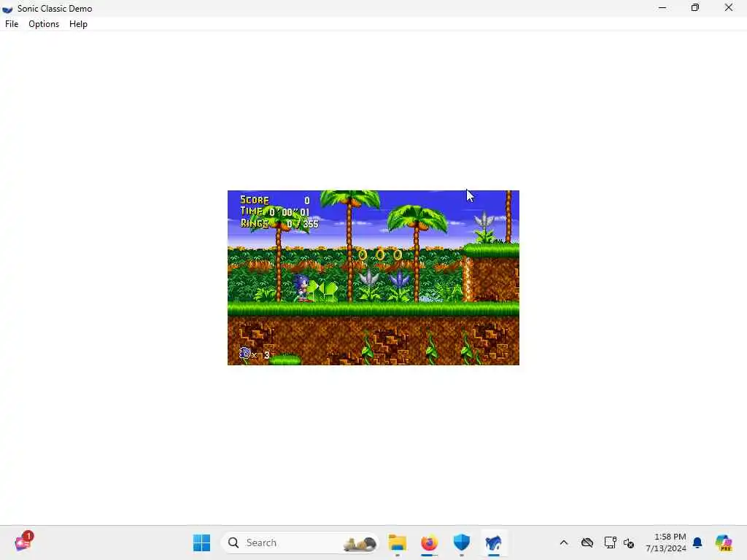Image resolution: width=747 pixels, height=560 pixels.
Task: Click the taskbar Search box
Action: coord(300,542)
